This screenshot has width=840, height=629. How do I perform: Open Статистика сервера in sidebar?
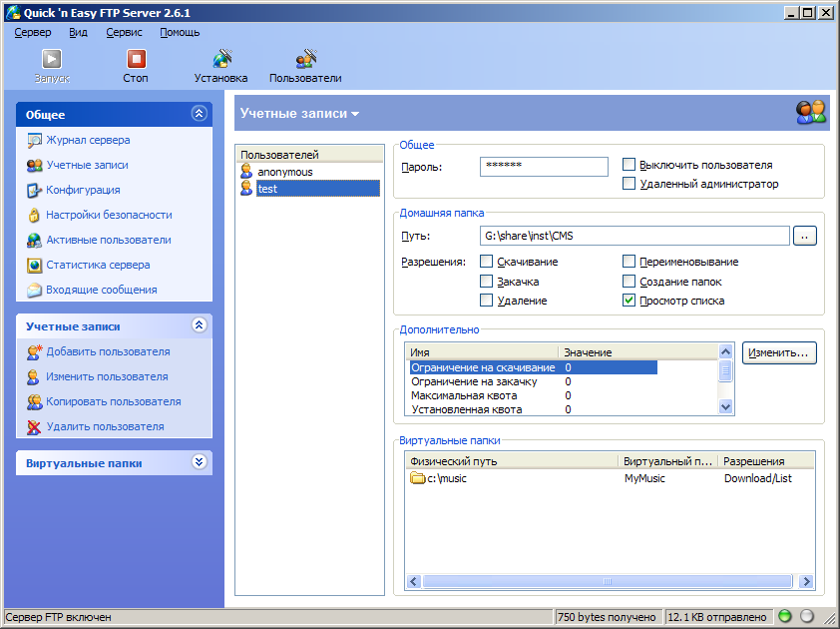[98, 266]
